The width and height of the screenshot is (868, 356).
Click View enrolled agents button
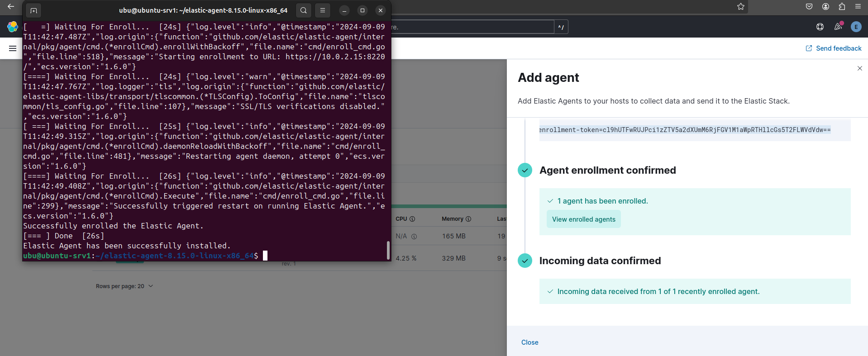tap(583, 219)
